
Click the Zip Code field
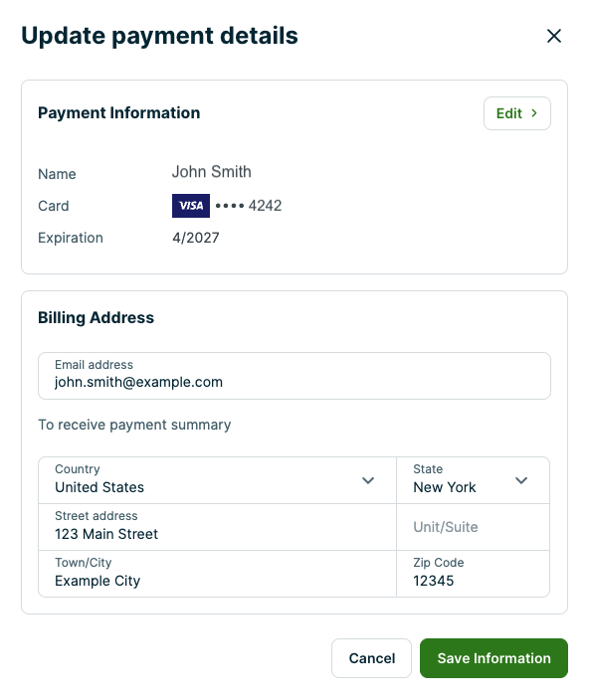[x=473, y=574]
